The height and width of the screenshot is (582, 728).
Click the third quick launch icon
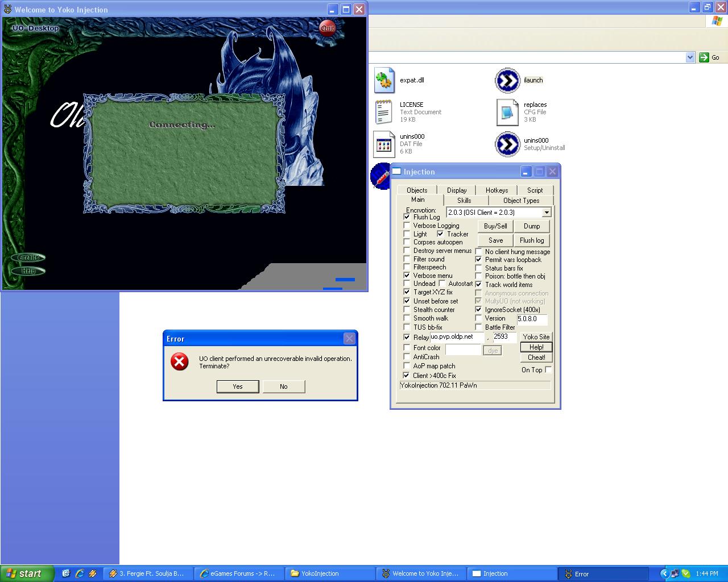point(92,573)
